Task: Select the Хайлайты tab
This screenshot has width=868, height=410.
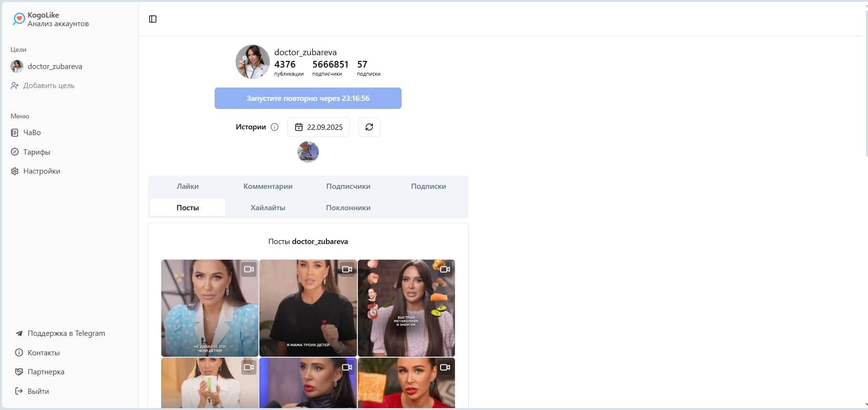Action: point(268,208)
